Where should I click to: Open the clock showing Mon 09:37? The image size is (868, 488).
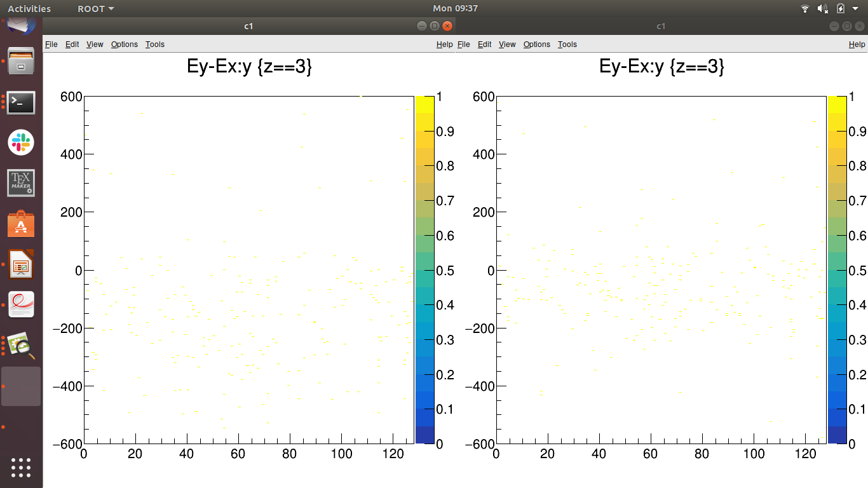click(455, 8)
